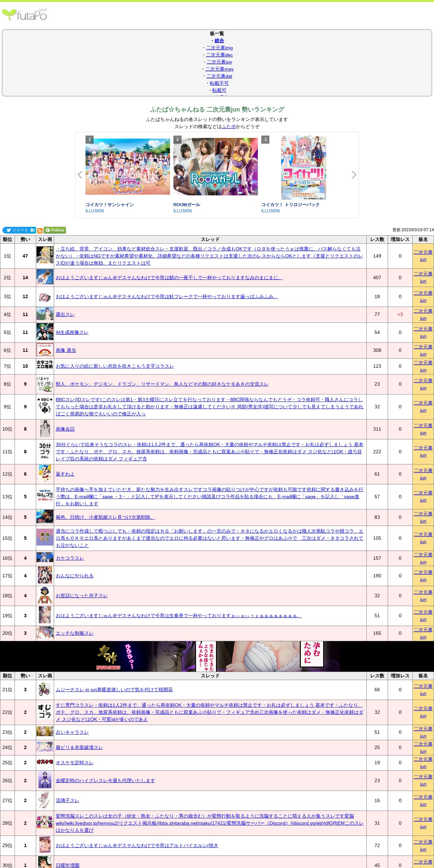Select 二次元裏may in the board list
Image resolution: width=434 pixels, height=868 pixels.
(219, 69)
